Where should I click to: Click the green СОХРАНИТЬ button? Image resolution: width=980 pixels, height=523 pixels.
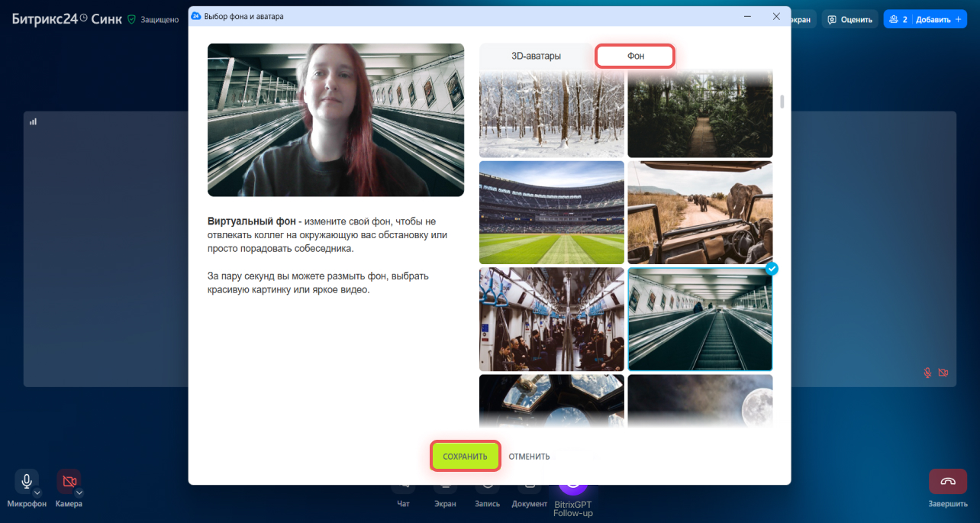[465, 457]
